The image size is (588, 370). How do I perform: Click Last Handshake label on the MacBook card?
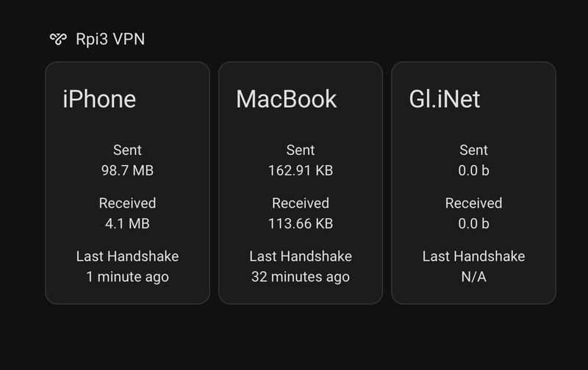(301, 256)
